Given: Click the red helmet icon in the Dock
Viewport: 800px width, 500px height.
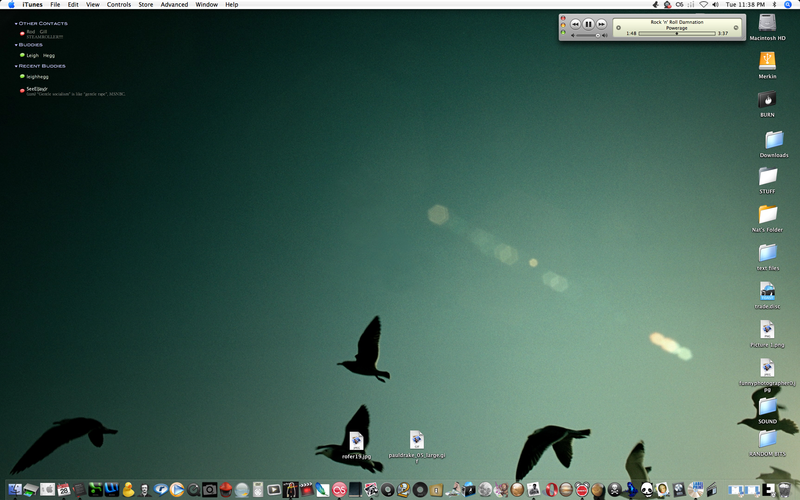Looking at the screenshot, I should (x=226, y=490).
